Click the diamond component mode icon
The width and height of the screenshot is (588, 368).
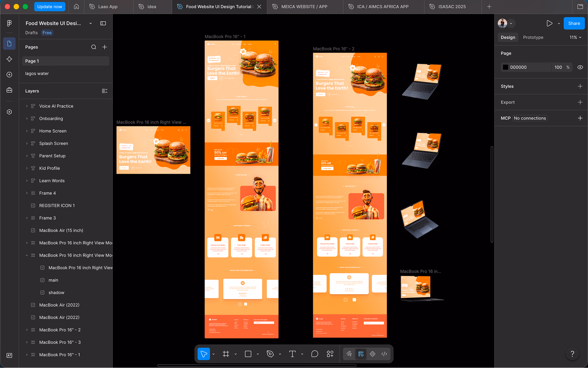pos(373,354)
